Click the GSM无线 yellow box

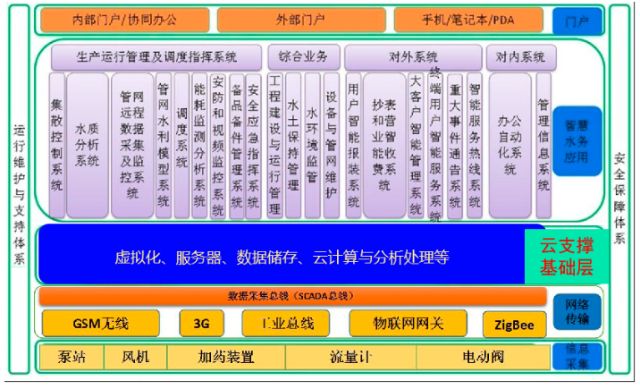(100, 323)
